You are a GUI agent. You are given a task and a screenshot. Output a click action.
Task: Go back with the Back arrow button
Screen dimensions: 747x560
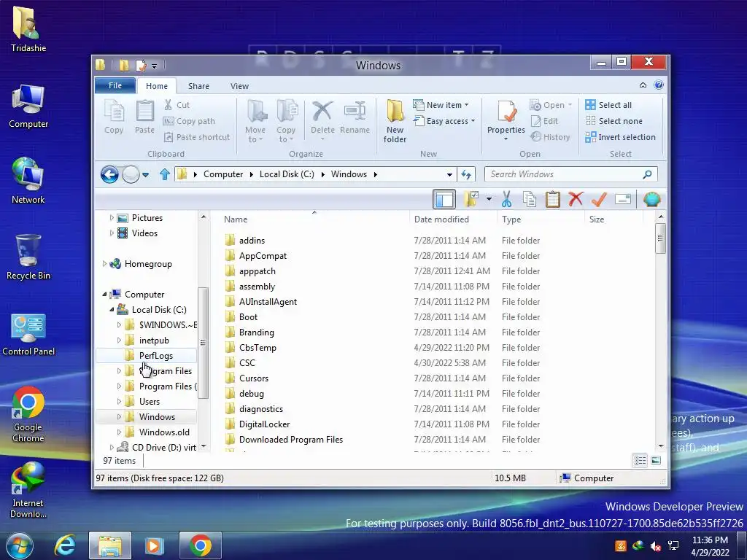coord(109,174)
